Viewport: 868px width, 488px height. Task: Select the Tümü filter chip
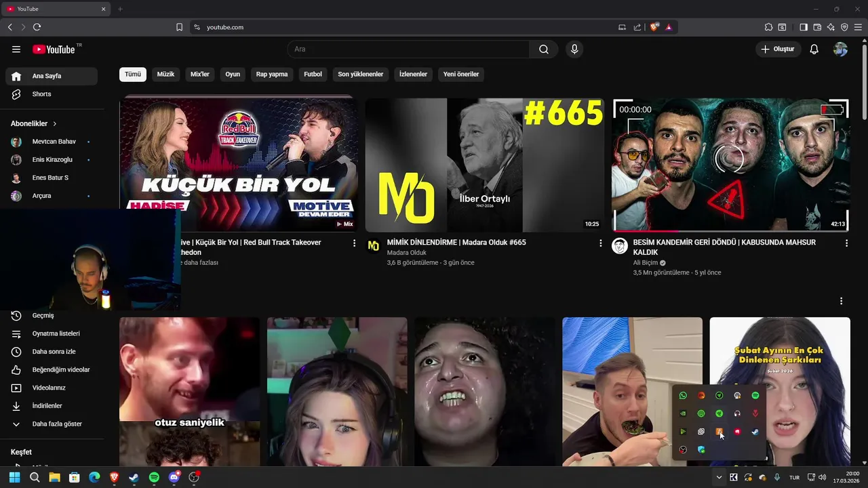click(133, 74)
